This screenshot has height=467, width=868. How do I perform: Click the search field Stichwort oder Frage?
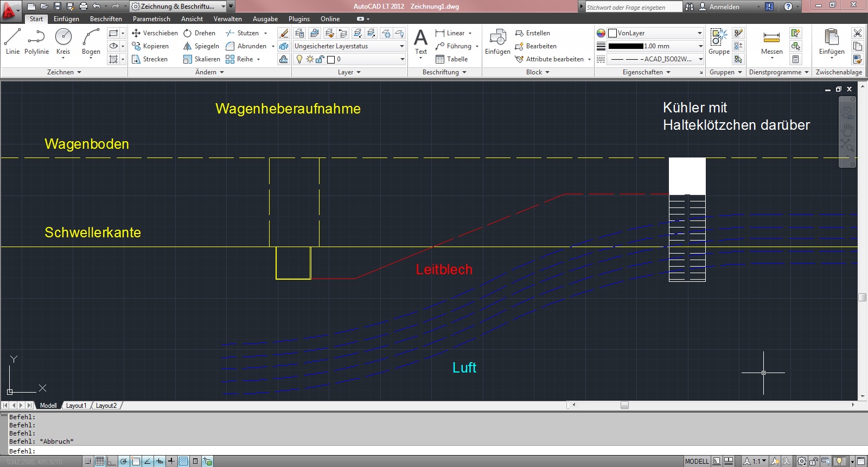click(x=633, y=7)
